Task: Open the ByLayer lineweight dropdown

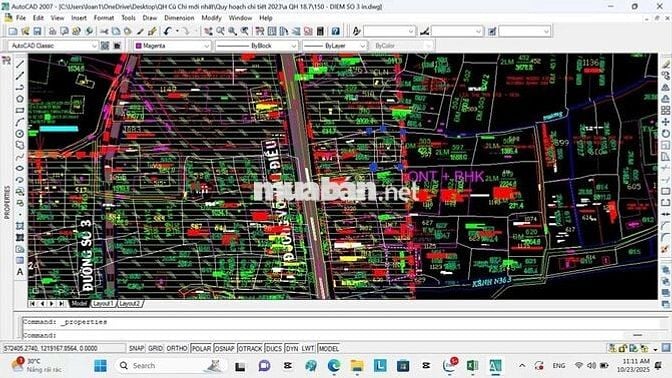Action: [x=335, y=45]
